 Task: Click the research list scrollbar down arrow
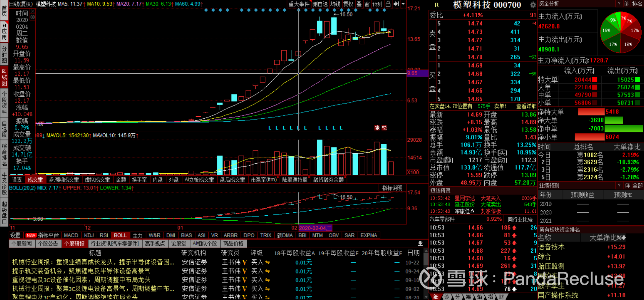pos(426,297)
